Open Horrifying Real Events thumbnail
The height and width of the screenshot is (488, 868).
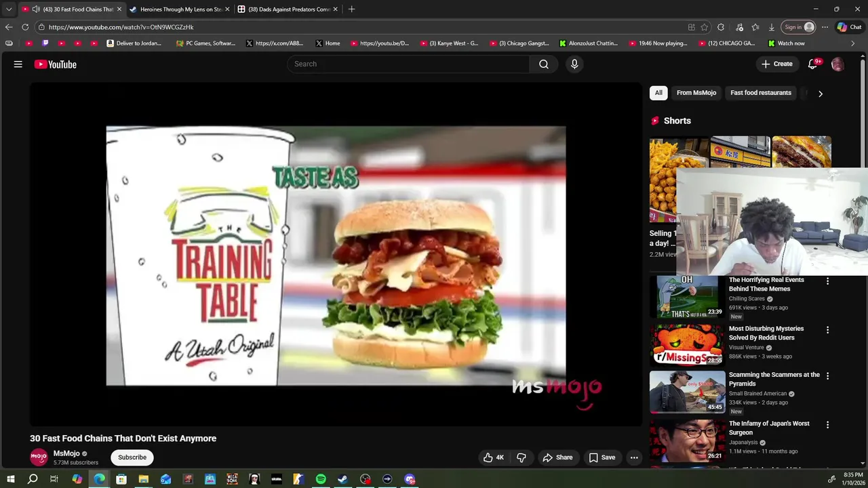click(688, 297)
